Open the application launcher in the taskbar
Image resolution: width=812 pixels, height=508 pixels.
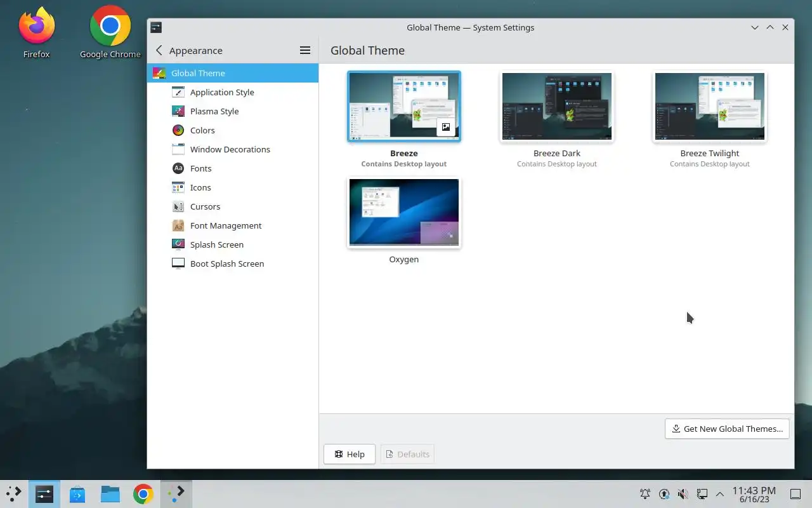pyautogui.click(x=13, y=493)
